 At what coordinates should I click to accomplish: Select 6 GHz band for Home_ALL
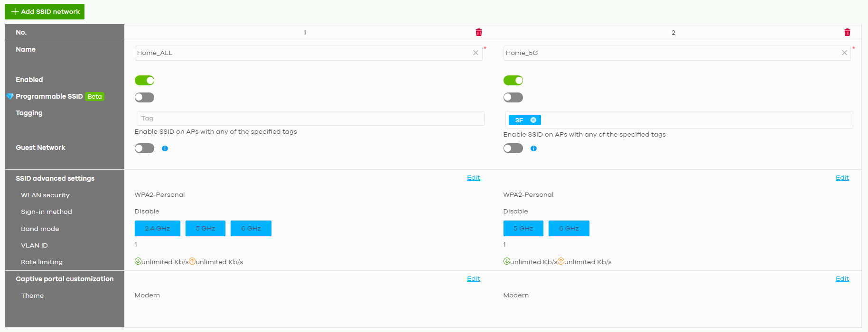[251, 228]
